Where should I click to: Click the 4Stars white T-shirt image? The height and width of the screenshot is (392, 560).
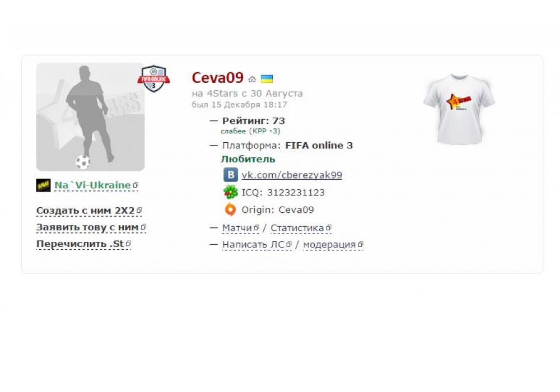459,109
